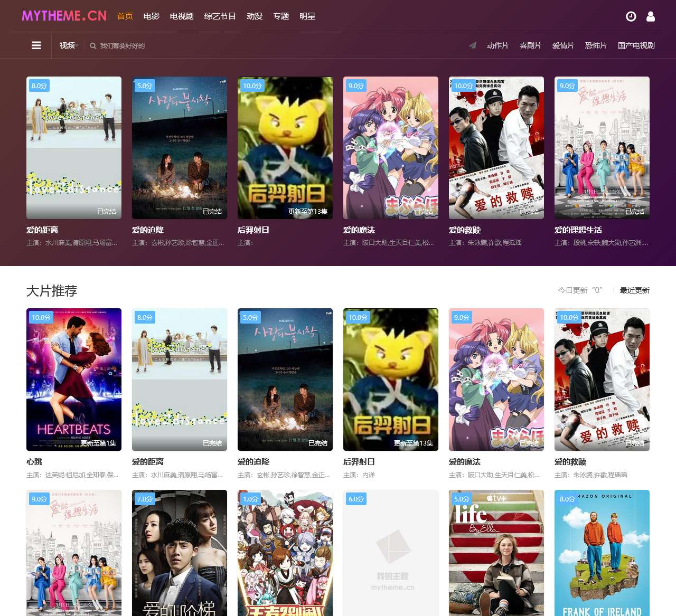Click cast text 主演：殷桃,宋轶,魏大勋
676x616 pixels.
(602, 243)
